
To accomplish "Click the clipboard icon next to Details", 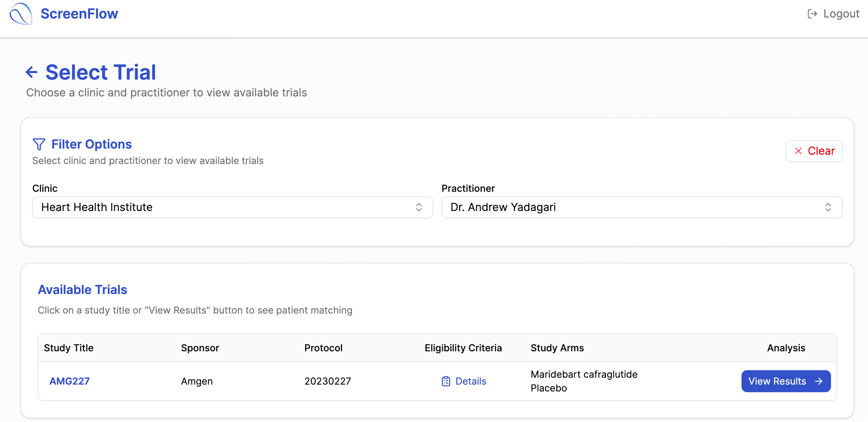I will (446, 381).
